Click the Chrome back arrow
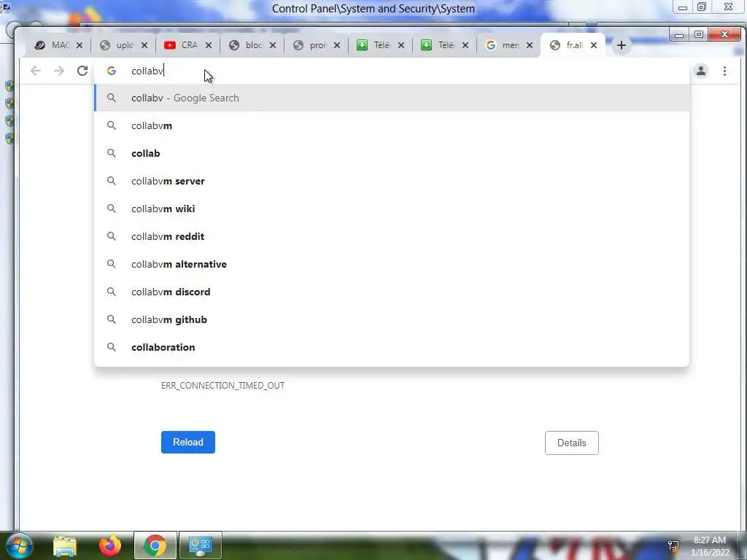 pyautogui.click(x=35, y=71)
